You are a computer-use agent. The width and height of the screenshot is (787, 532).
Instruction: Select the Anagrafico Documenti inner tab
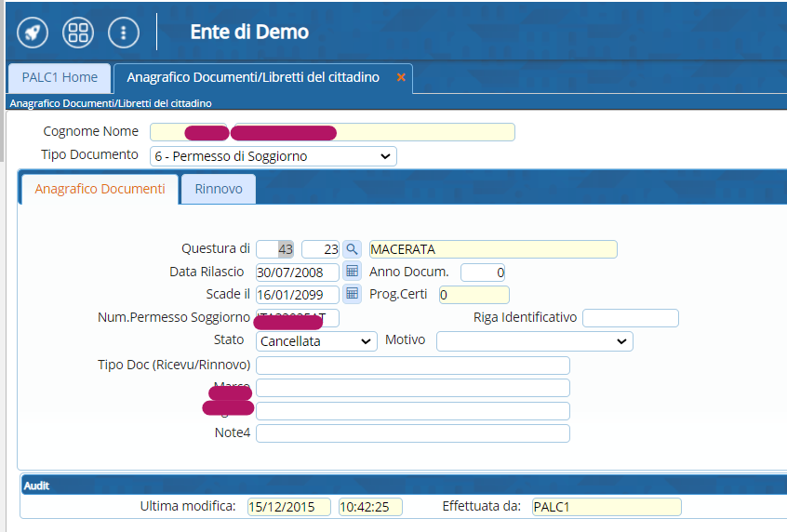100,189
